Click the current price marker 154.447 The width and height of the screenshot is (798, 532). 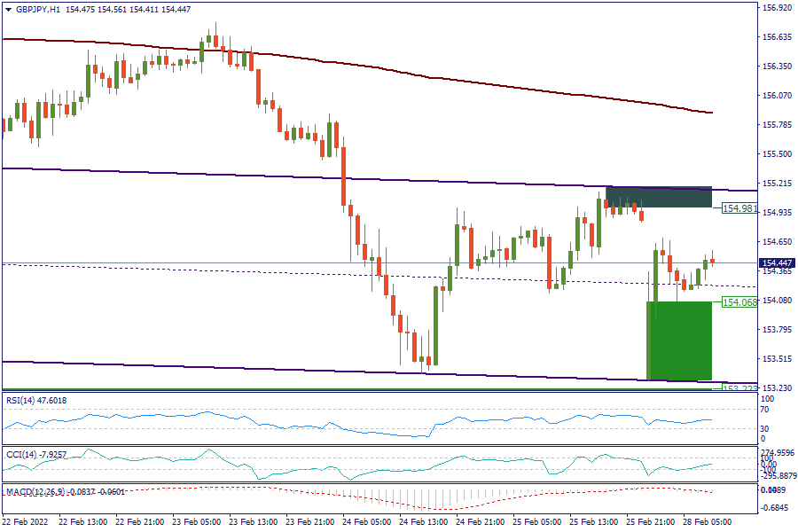click(777, 262)
